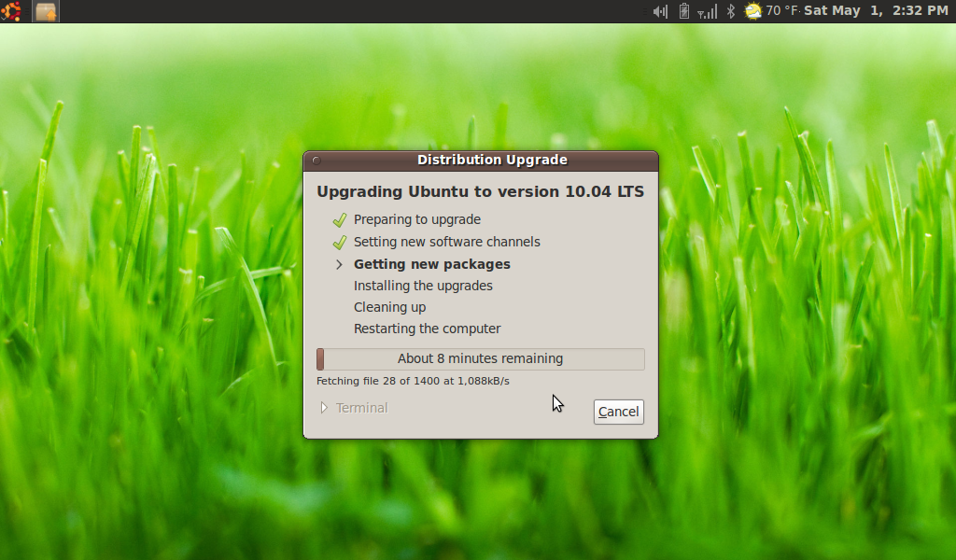
Task: Open the volume speaker indicator
Action: tap(660, 11)
